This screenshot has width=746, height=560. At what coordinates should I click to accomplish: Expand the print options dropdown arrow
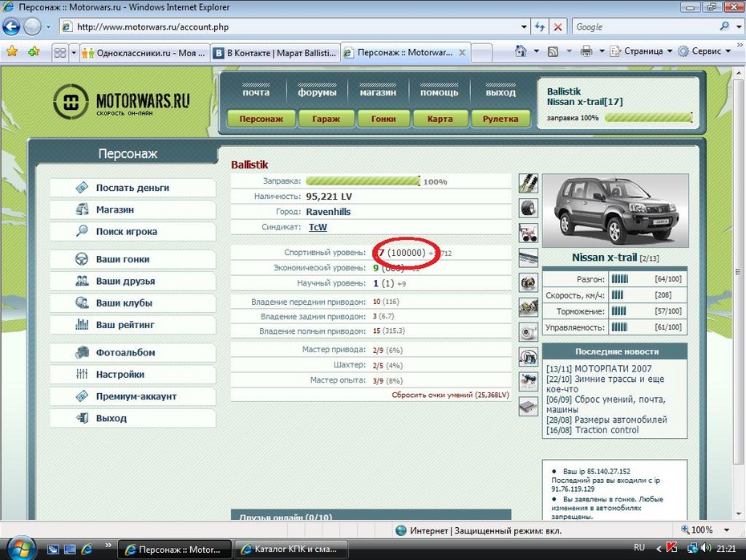[602, 51]
